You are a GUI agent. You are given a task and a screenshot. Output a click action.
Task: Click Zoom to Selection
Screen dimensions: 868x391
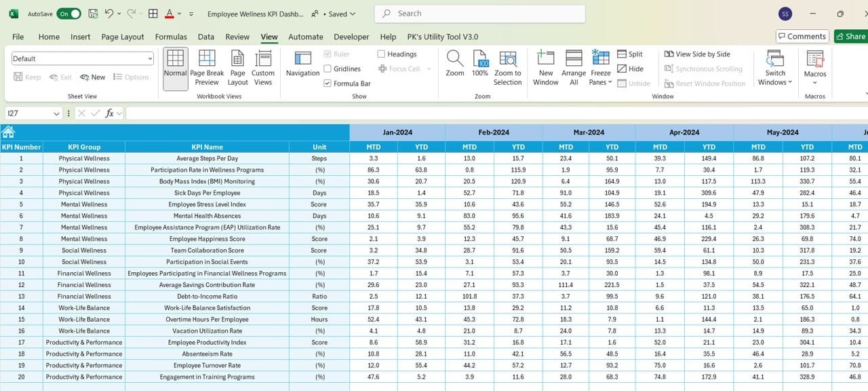point(508,69)
